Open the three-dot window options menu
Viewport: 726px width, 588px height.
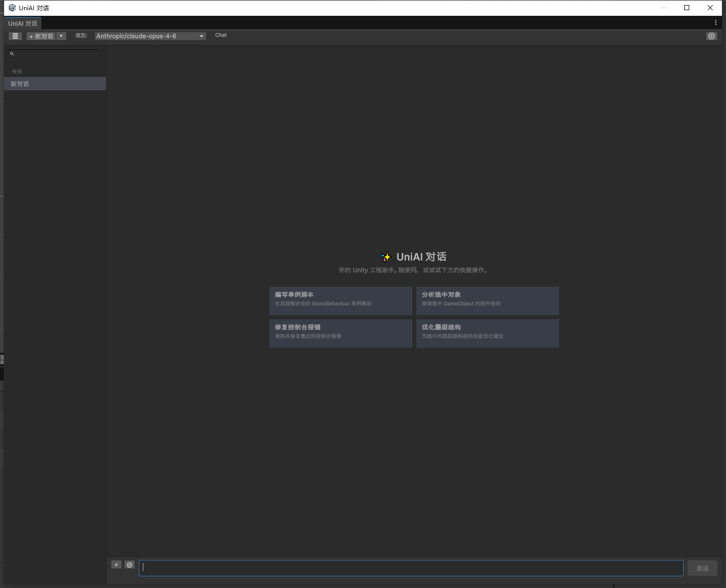click(x=716, y=23)
